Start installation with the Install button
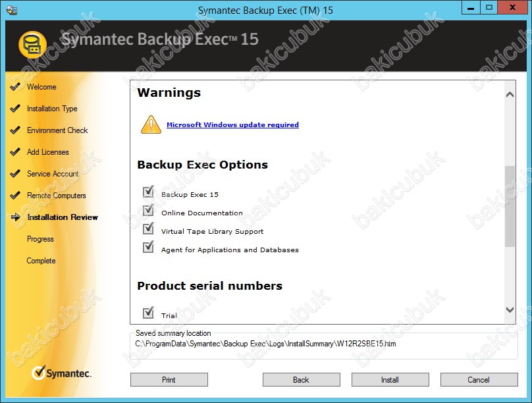The image size is (532, 403). pos(390,379)
